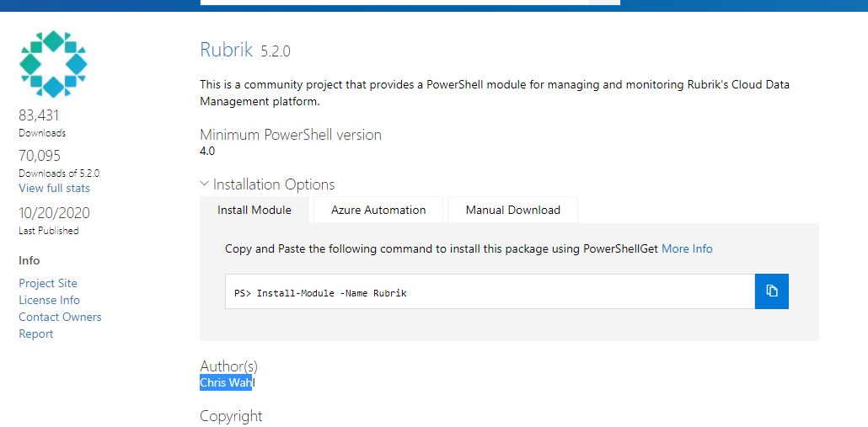Image resolution: width=868 pixels, height=427 pixels.
Task: Click the Rubrik module logo image
Action: click(53, 64)
